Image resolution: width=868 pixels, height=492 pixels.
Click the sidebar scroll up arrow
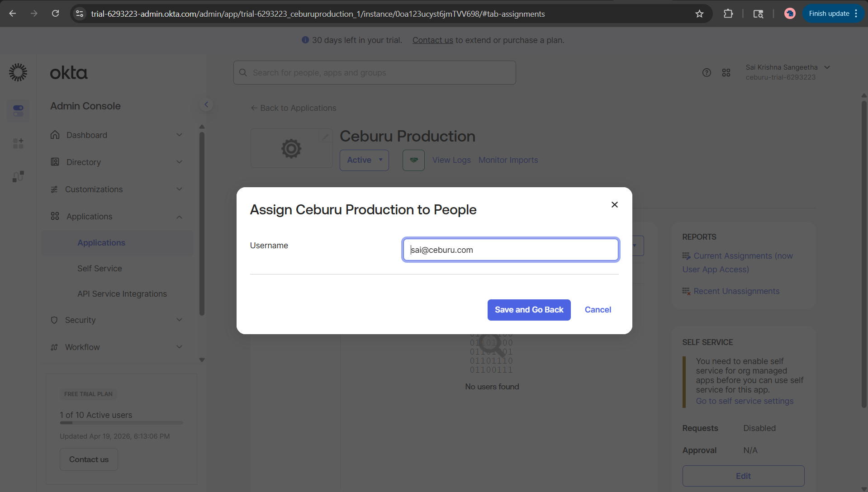(x=202, y=127)
